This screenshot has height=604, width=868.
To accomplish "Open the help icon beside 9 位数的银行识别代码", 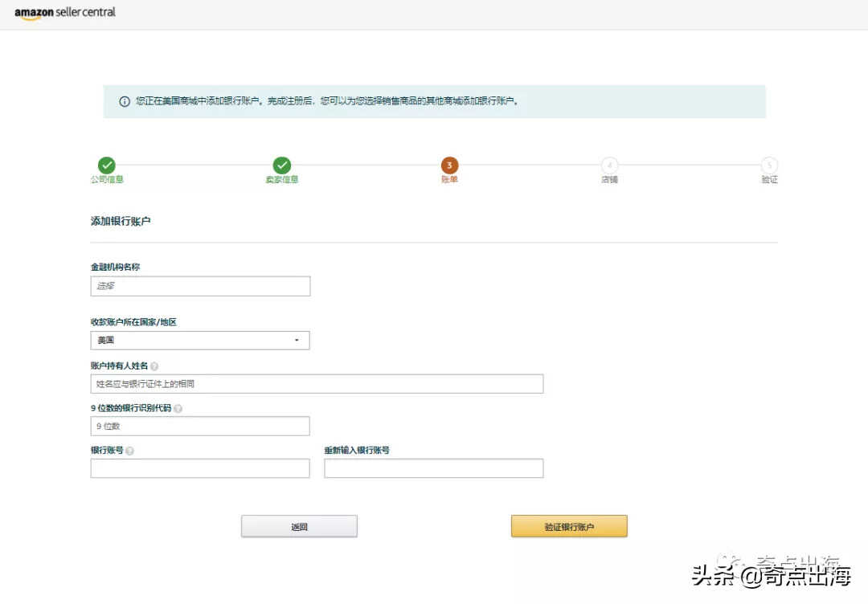I will tap(178, 409).
